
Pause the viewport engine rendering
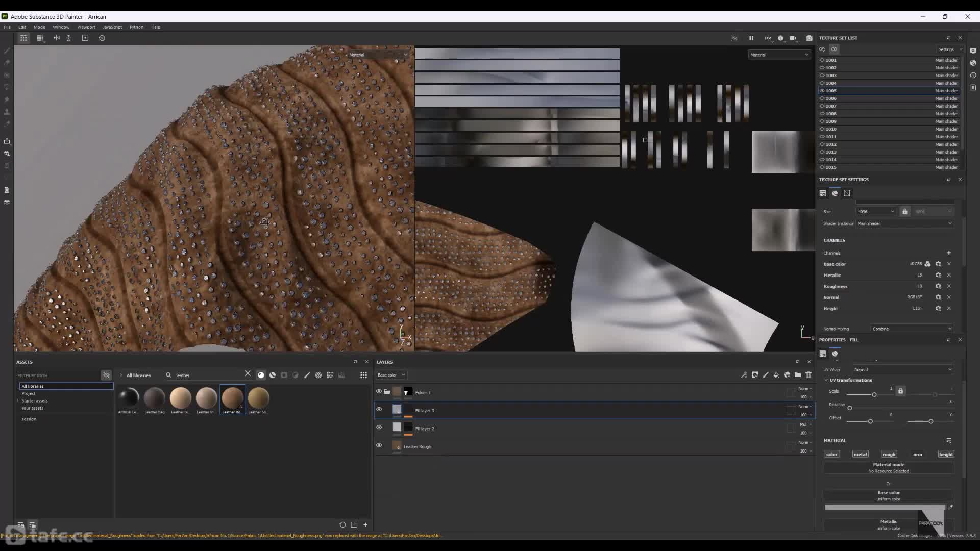pyautogui.click(x=751, y=38)
